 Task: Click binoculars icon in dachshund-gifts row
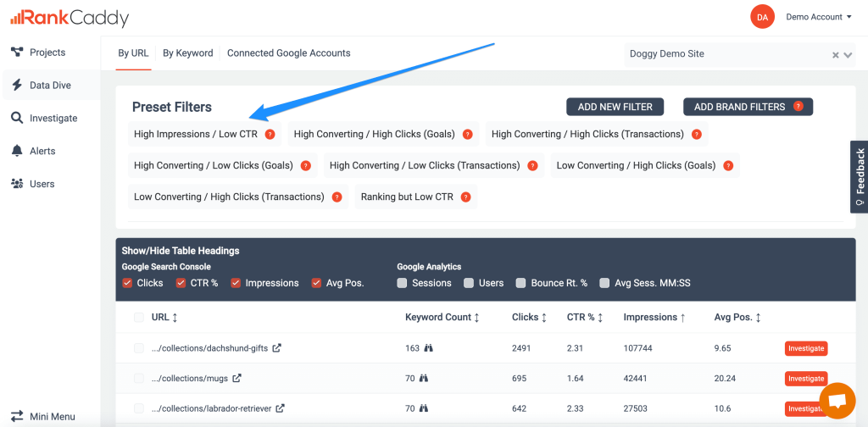tap(428, 348)
